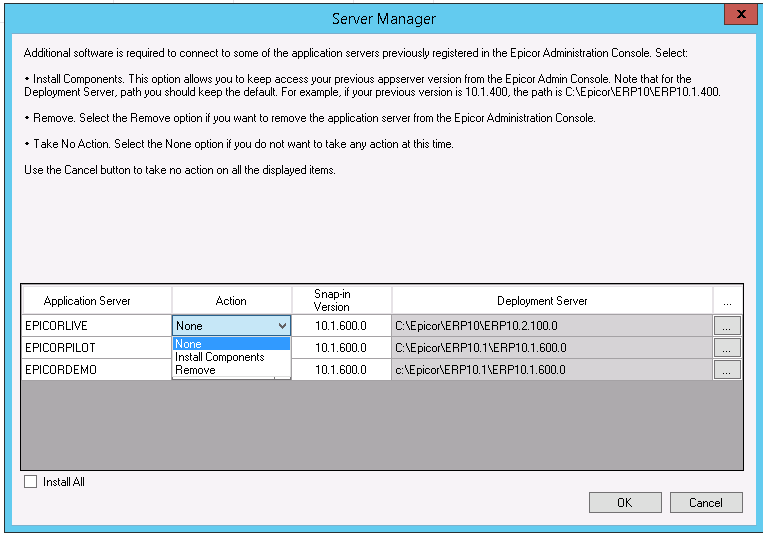Browse deployment path for EPICORLIVE row

pyautogui.click(x=727, y=326)
